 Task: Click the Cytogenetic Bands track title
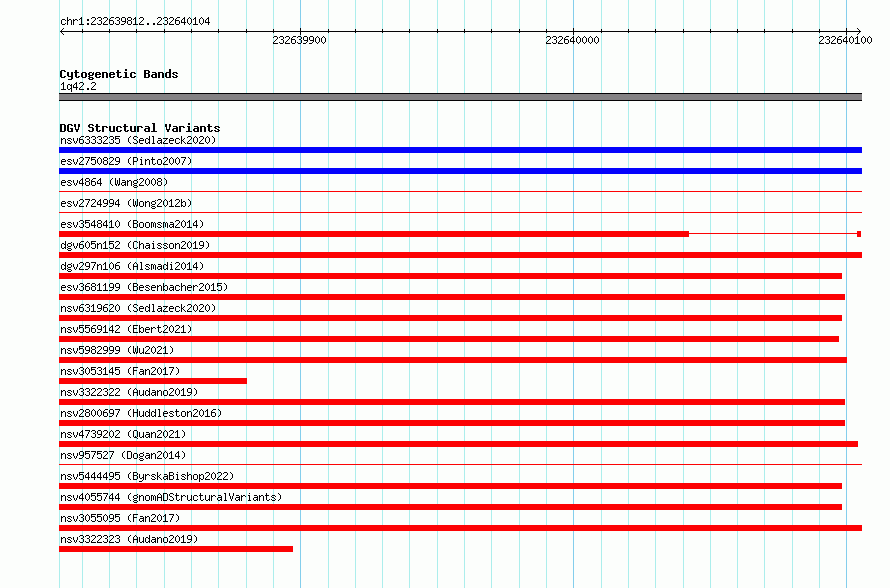[119, 74]
